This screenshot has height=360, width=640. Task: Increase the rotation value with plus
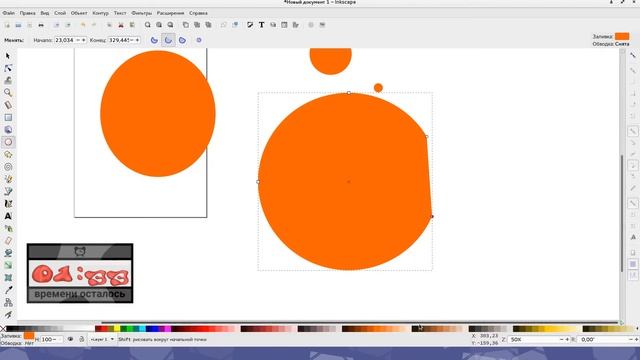coord(636,339)
